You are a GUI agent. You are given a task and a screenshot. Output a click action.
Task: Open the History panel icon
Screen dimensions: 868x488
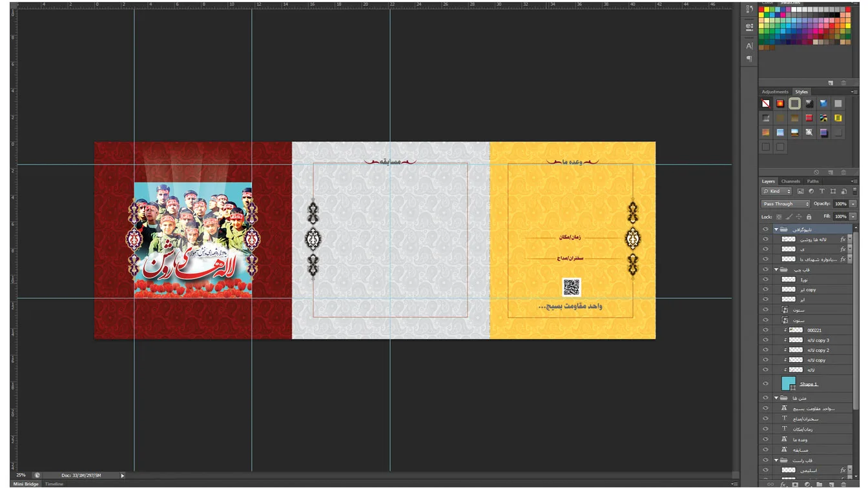[749, 10]
